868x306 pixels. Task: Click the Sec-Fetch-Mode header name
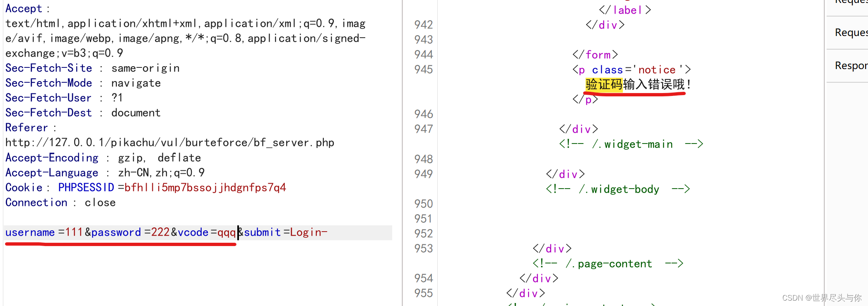[49, 83]
